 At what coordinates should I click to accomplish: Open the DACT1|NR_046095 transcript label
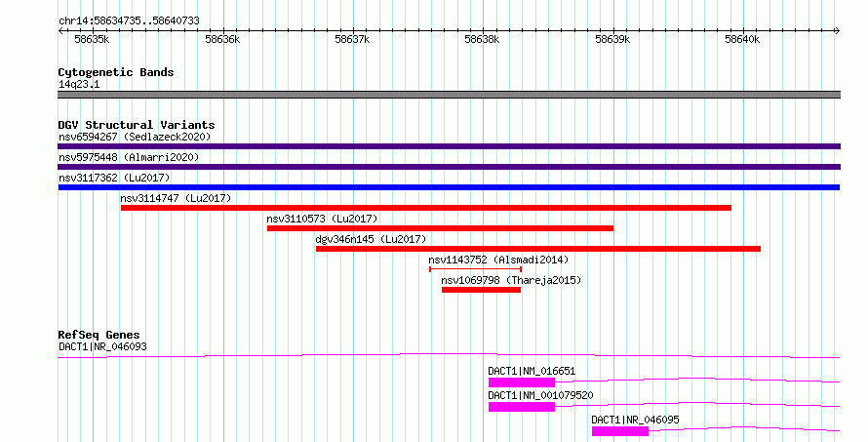[x=636, y=420]
